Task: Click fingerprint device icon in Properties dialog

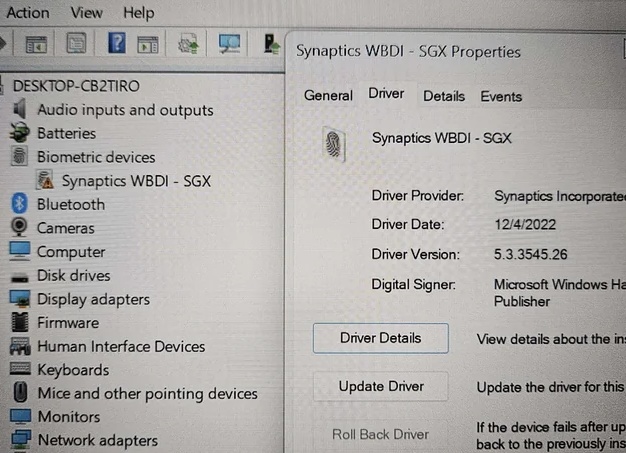Action: (x=334, y=144)
